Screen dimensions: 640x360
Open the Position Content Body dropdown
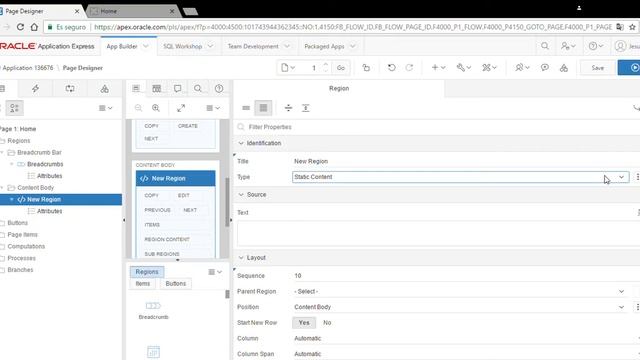pos(460,307)
